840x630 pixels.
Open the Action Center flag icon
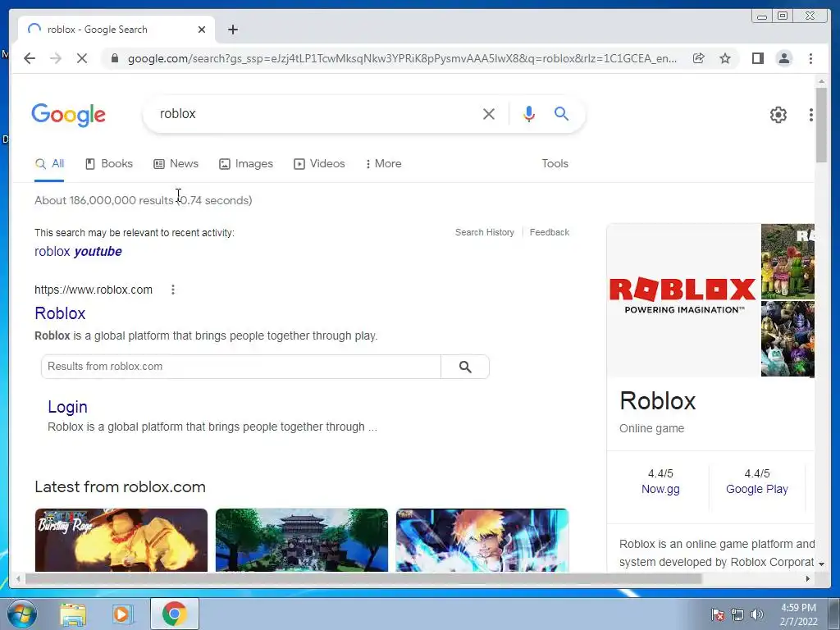[718, 614]
